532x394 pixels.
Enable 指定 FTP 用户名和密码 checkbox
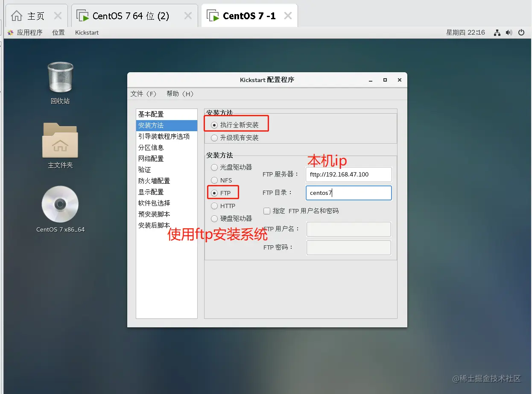point(267,211)
